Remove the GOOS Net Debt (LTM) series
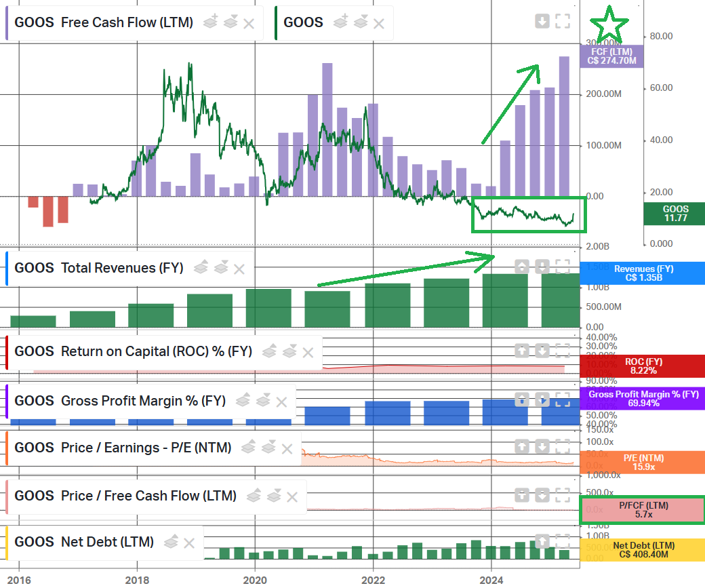Image resolution: width=705 pixels, height=588 pixels. click(x=189, y=543)
